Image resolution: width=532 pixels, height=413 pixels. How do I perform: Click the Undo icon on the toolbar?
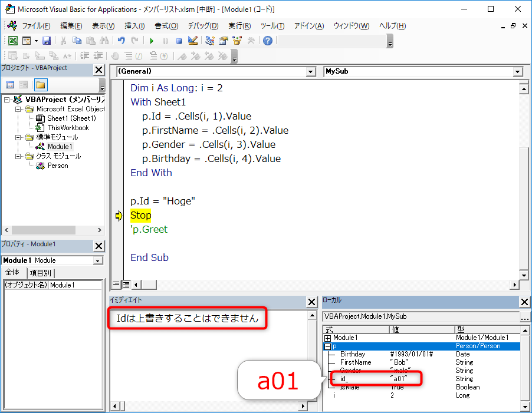tap(122, 40)
